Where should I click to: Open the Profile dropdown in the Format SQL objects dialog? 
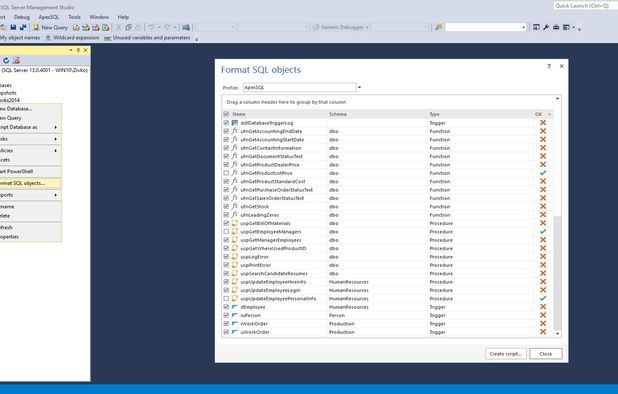[x=359, y=87]
